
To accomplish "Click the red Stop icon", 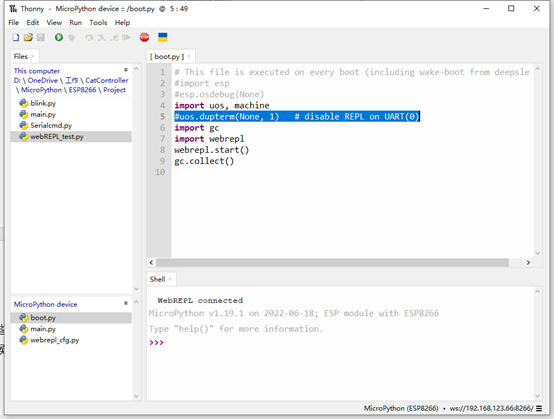I will (x=145, y=37).
